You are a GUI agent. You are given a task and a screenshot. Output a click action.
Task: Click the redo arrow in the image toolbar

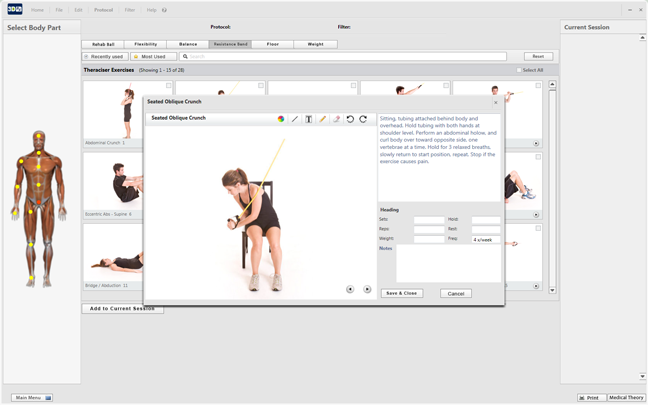(x=363, y=119)
